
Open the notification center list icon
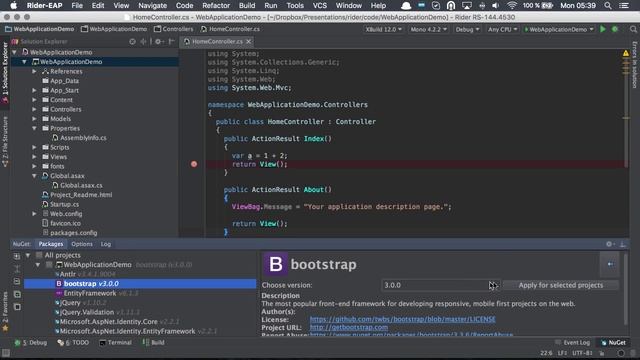(624, 5)
